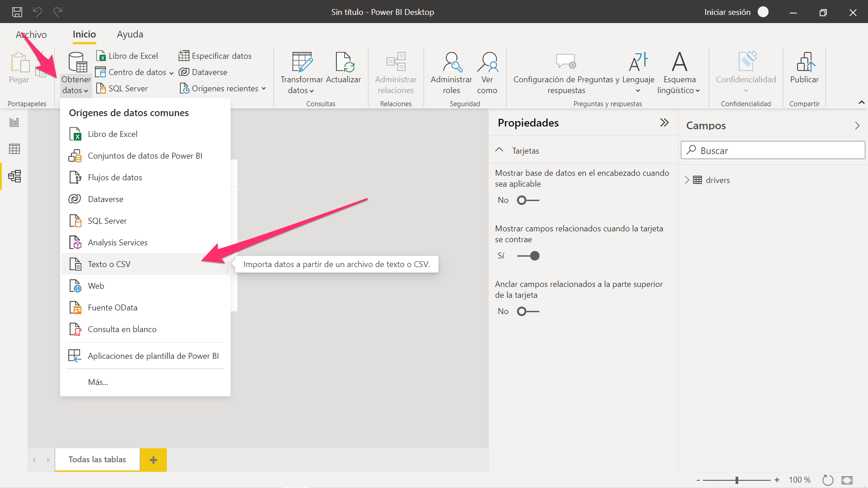
Task: Switch to the Inicio ribbon tab
Action: 84,34
